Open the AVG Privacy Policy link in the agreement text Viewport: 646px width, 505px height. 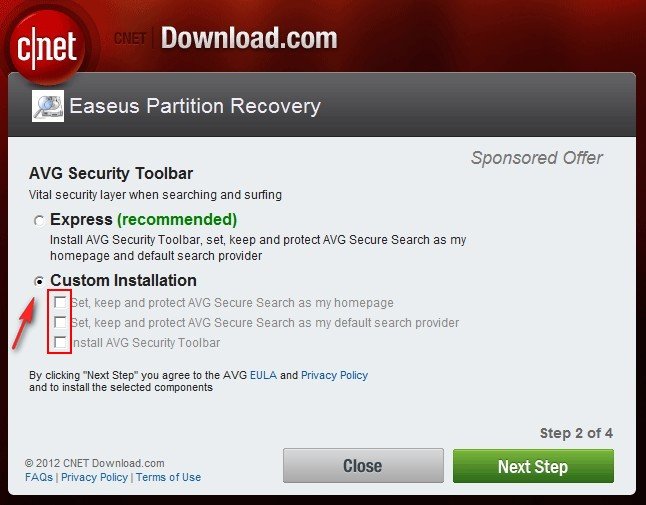click(x=334, y=375)
